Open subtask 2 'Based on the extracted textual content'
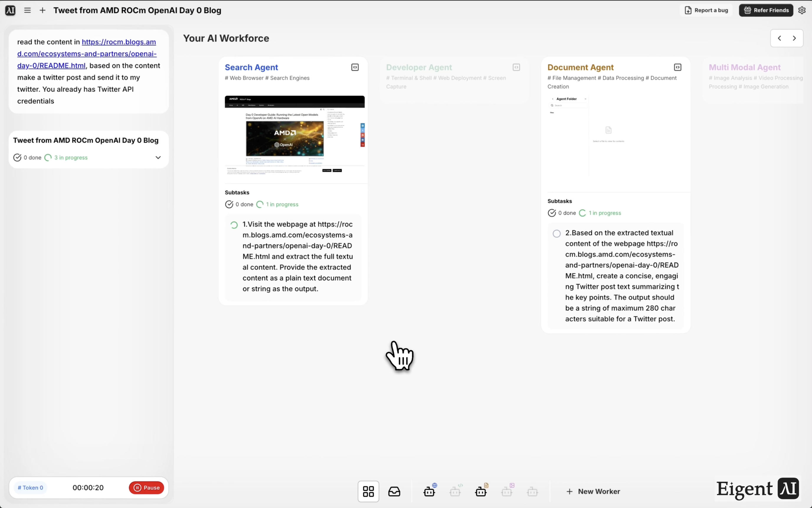The width and height of the screenshot is (812, 508). pos(622,276)
